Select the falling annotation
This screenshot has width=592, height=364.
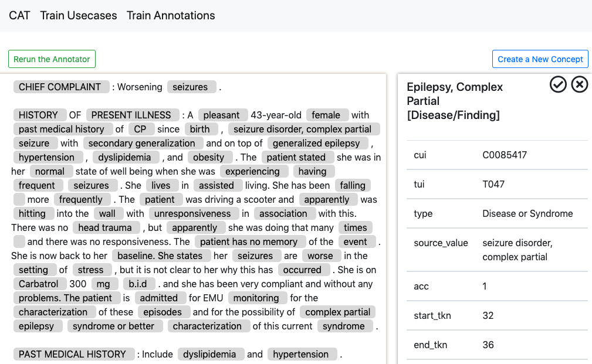point(353,186)
